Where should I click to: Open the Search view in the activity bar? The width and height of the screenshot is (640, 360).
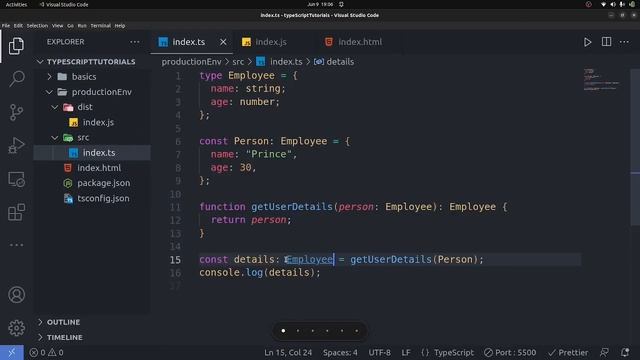[x=16, y=78]
